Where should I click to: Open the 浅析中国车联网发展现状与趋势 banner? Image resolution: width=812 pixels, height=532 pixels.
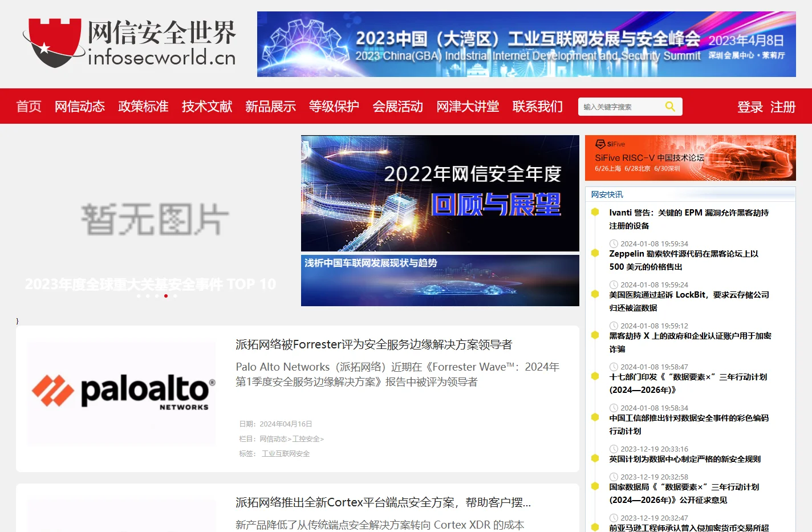coord(440,281)
